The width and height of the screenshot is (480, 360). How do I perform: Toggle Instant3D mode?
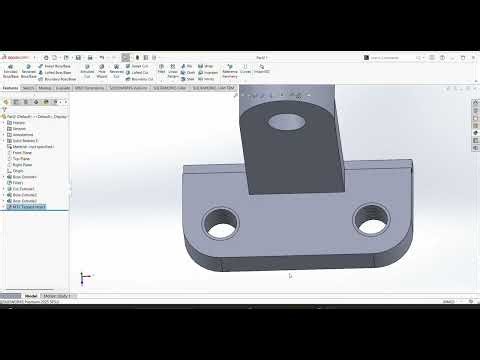click(x=262, y=69)
